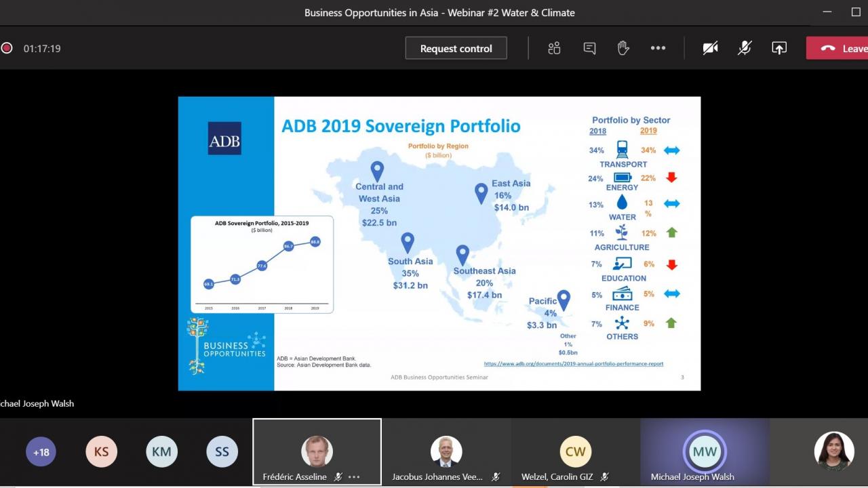Image resolution: width=868 pixels, height=488 pixels.
Task: Select the SS participant avatar
Action: point(222,451)
